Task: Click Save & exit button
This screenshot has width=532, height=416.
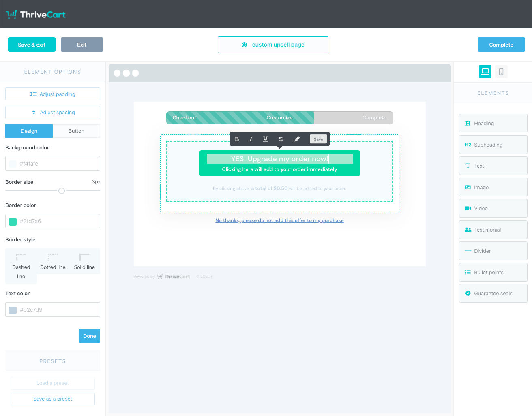Action: tap(32, 45)
